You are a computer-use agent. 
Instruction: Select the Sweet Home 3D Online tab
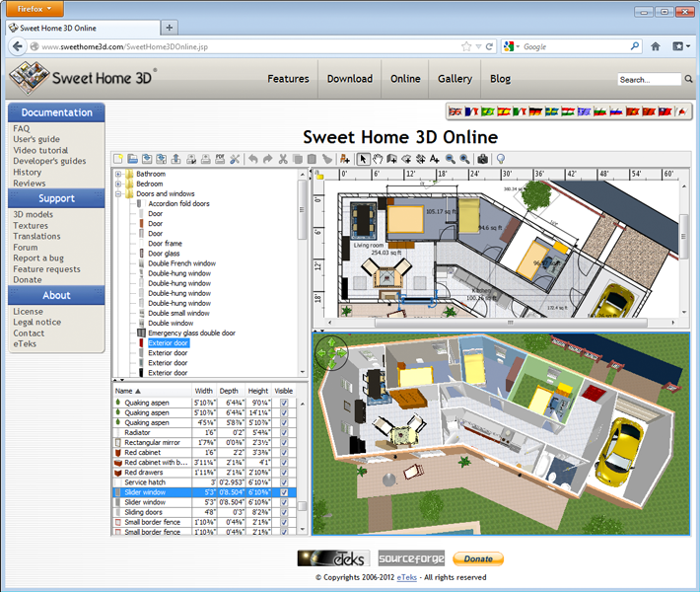click(84, 28)
